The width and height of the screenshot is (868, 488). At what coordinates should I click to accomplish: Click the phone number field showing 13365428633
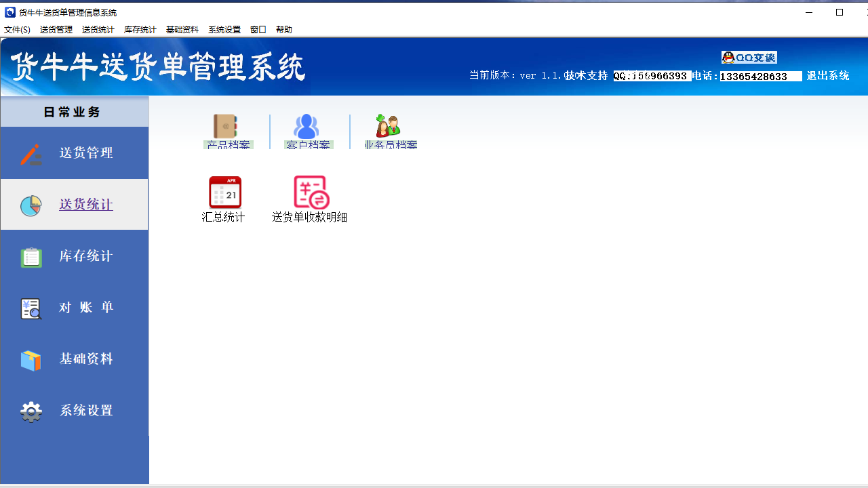coord(760,76)
